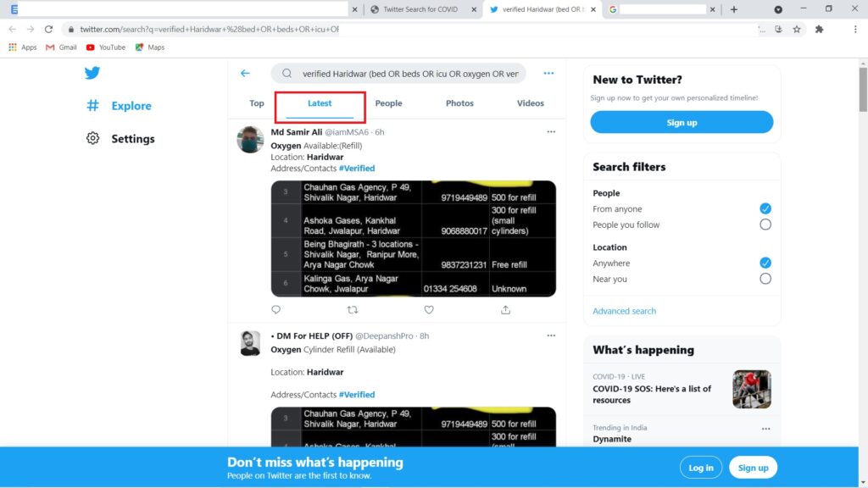Open the Maps bookmark
Screen dimensions: 868x488
point(150,47)
